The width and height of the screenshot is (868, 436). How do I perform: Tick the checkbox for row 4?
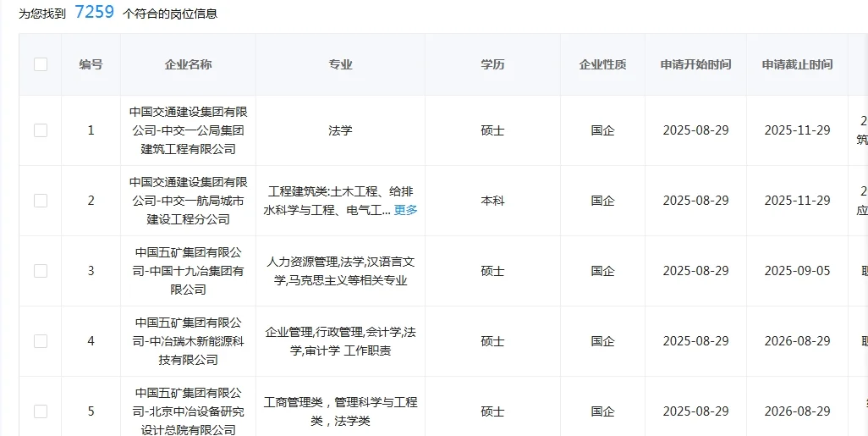pyautogui.click(x=41, y=341)
